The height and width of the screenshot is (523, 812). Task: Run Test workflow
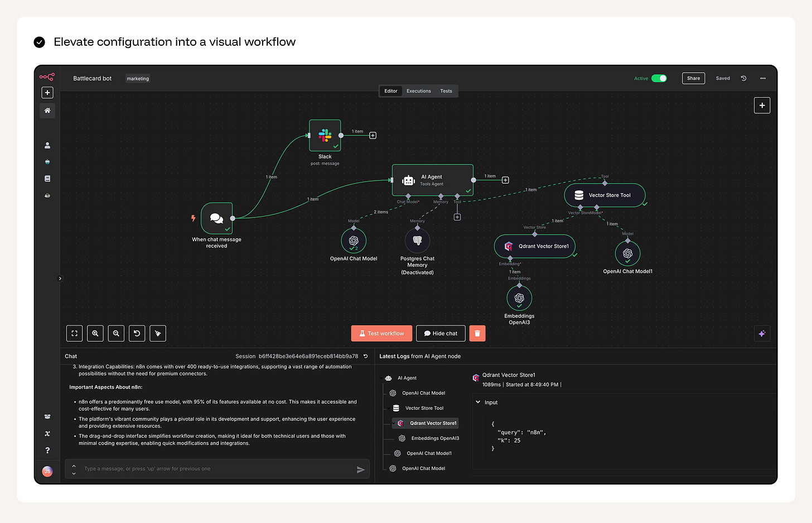(381, 333)
